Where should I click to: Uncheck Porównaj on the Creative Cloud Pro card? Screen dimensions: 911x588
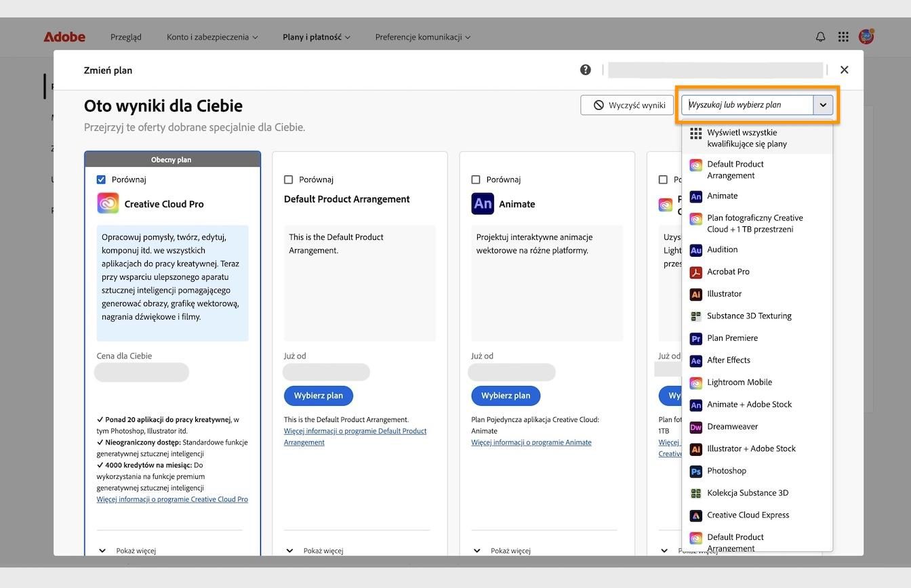click(x=101, y=180)
